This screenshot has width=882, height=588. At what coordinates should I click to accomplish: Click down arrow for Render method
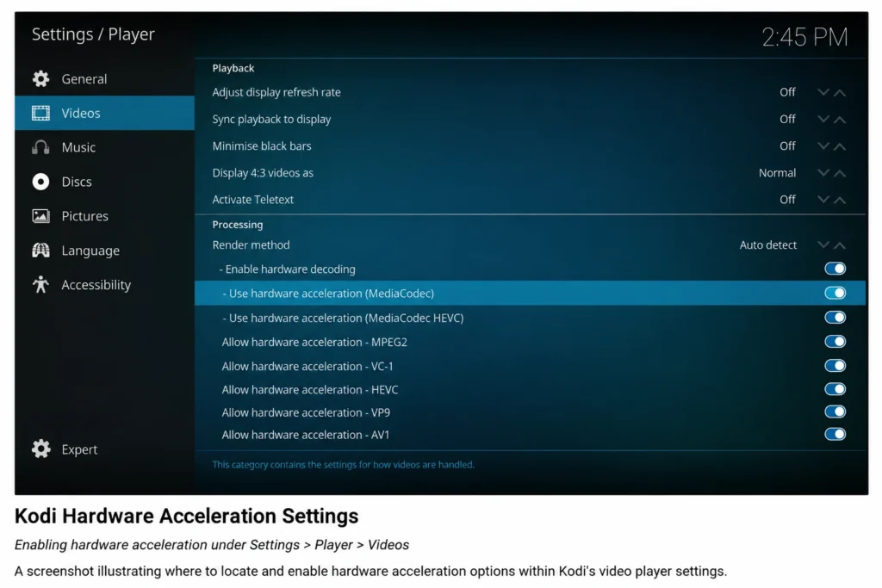[x=823, y=245]
